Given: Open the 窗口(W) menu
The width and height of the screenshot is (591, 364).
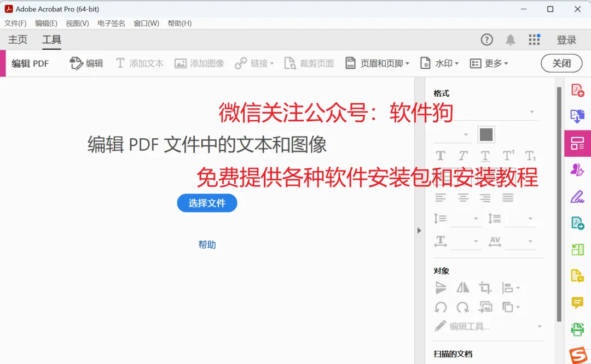Looking at the screenshot, I should click(x=146, y=24).
